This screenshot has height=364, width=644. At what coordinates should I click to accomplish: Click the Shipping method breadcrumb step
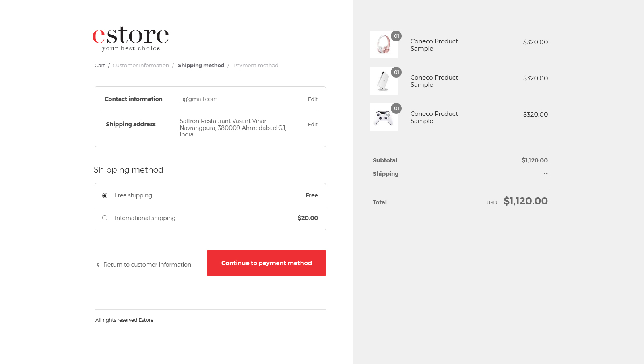[x=201, y=66]
